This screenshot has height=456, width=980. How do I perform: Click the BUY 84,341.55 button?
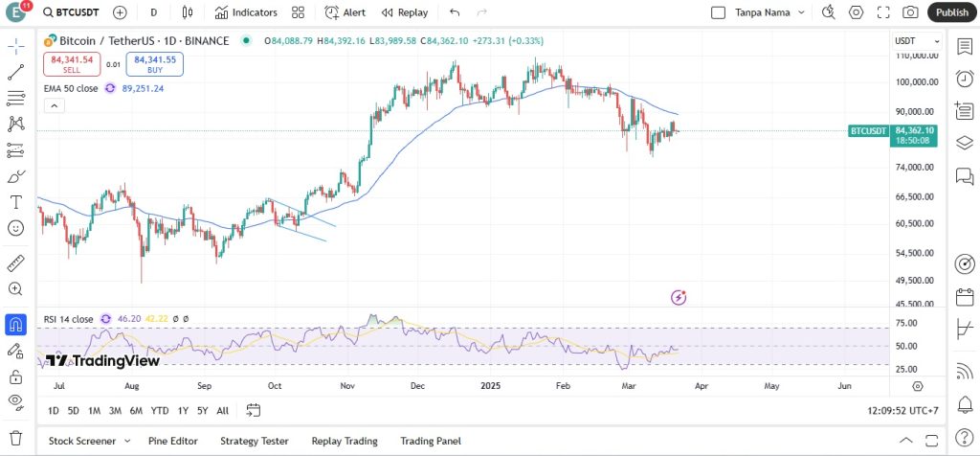[154, 64]
